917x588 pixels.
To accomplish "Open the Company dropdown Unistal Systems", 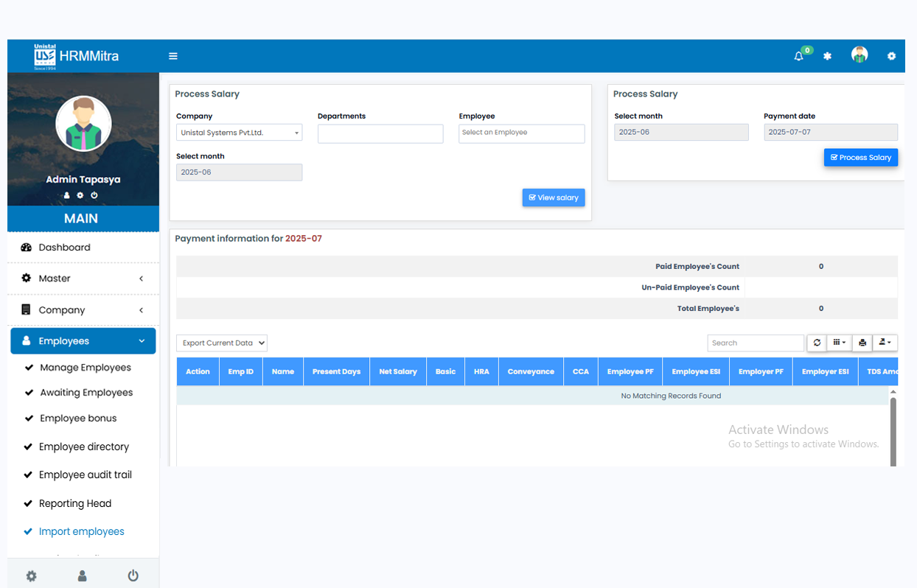I will pos(239,133).
